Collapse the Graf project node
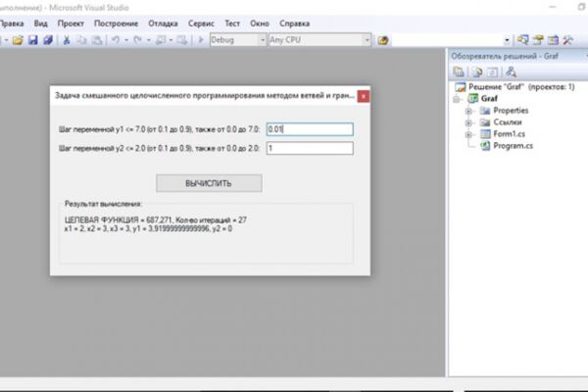The height and width of the screenshot is (392, 588). [457, 99]
